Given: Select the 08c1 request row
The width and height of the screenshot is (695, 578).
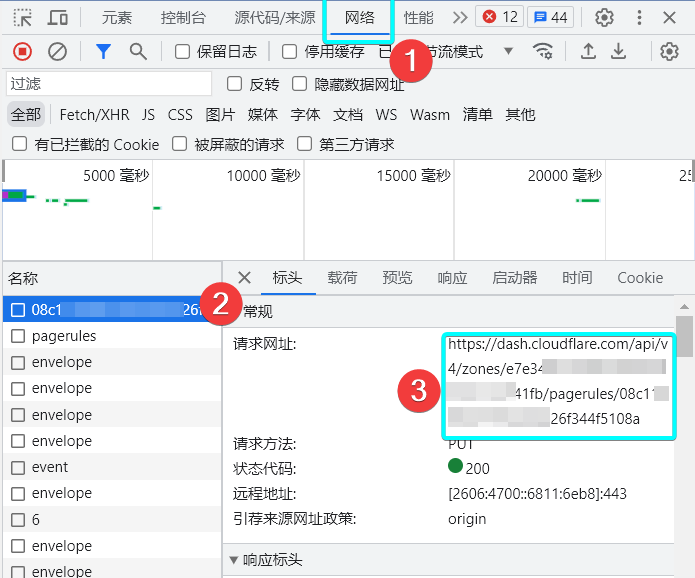Looking at the screenshot, I should pos(112,309).
